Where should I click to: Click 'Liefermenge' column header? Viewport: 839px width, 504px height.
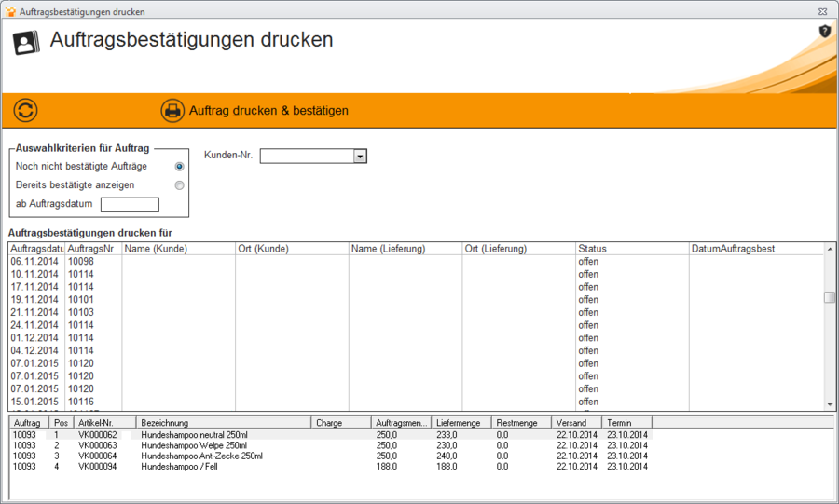pyautogui.click(x=461, y=423)
